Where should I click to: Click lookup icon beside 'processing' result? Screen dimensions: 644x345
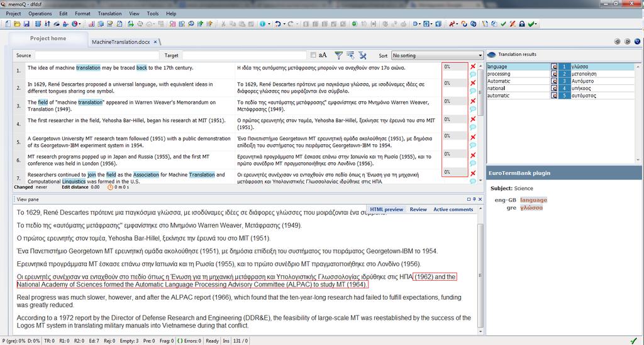click(x=554, y=74)
